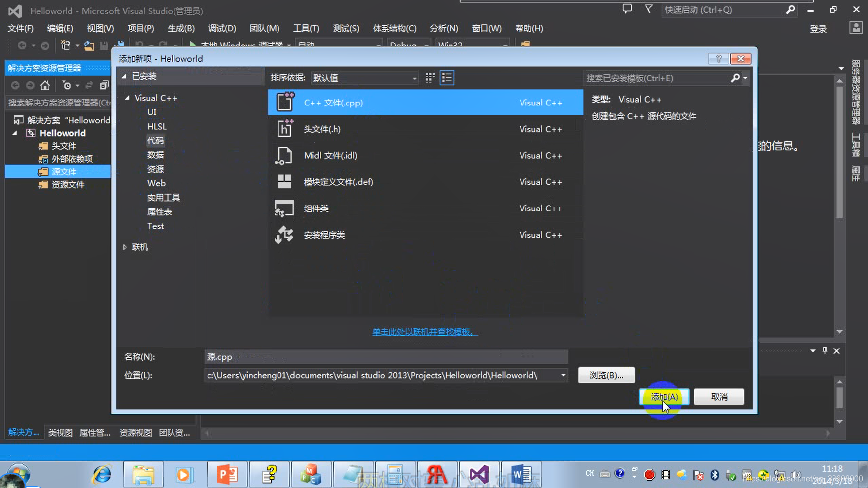Click 登录 sign in link
Screen dimensions: 868x488
818,29
